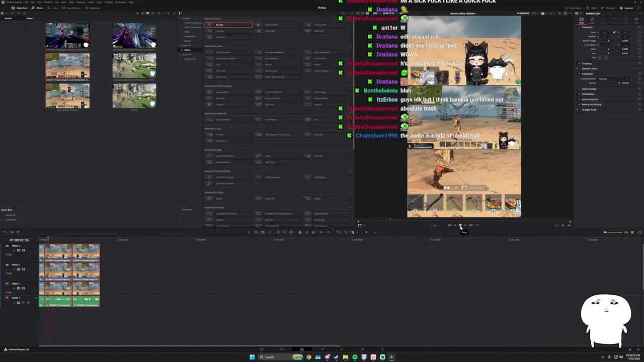Select the Camera Shake effect

[x=228, y=92]
